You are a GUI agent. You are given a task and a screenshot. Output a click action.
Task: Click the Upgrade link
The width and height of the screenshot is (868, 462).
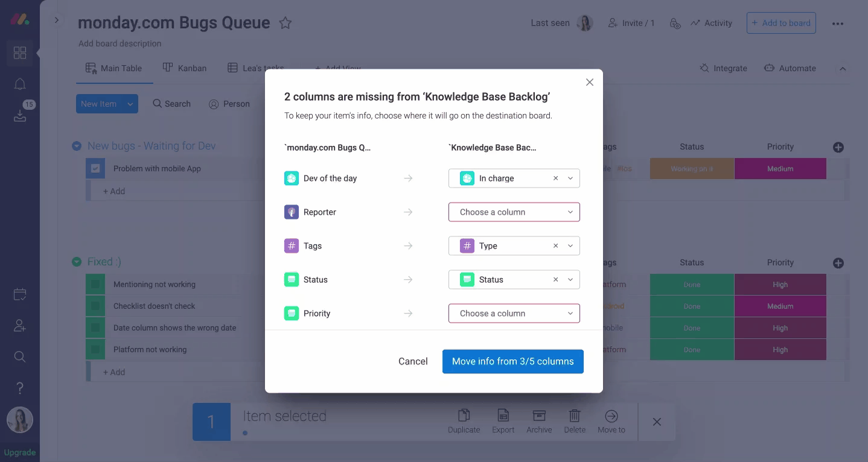pyautogui.click(x=20, y=452)
